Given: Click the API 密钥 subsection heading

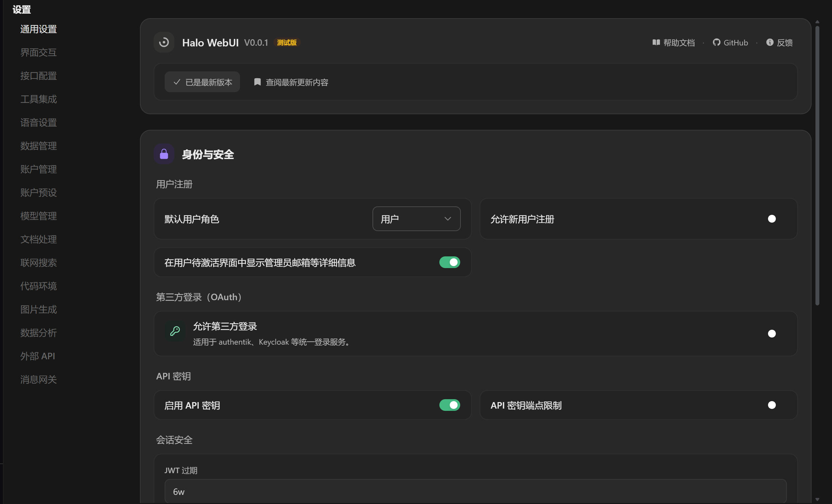Looking at the screenshot, I should pyautogui.click(x=173, y=376).
